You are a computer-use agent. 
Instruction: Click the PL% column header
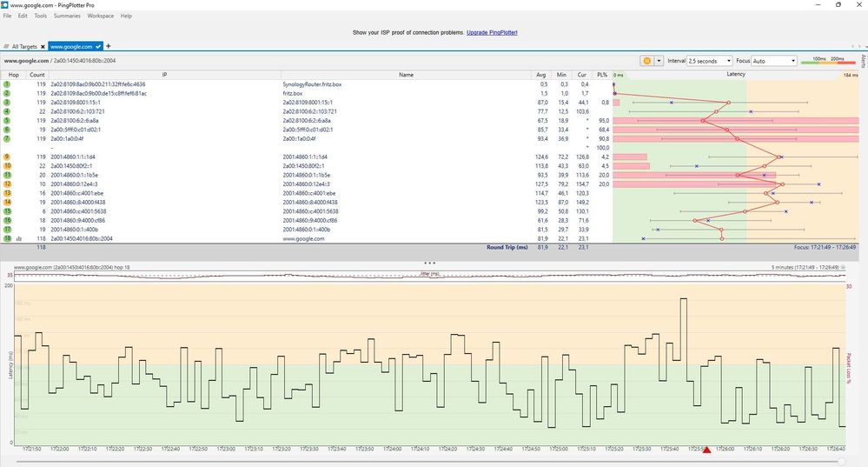coord(602,75)
